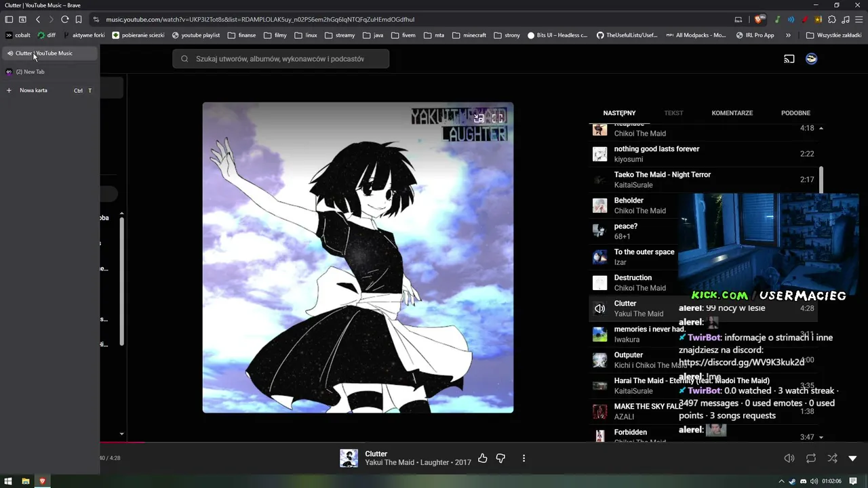Toggle the vertical tabs sidebar panel
868x488 pixels.
click(9, 20)
